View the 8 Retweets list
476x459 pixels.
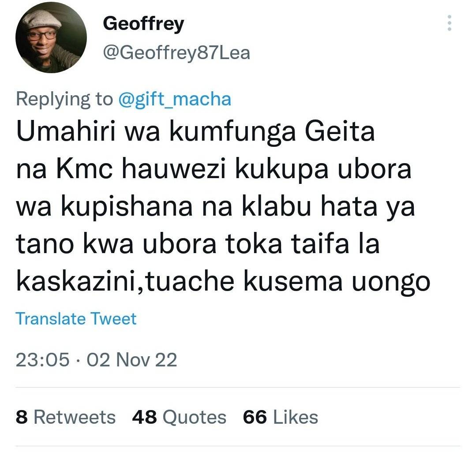[66, 417]
